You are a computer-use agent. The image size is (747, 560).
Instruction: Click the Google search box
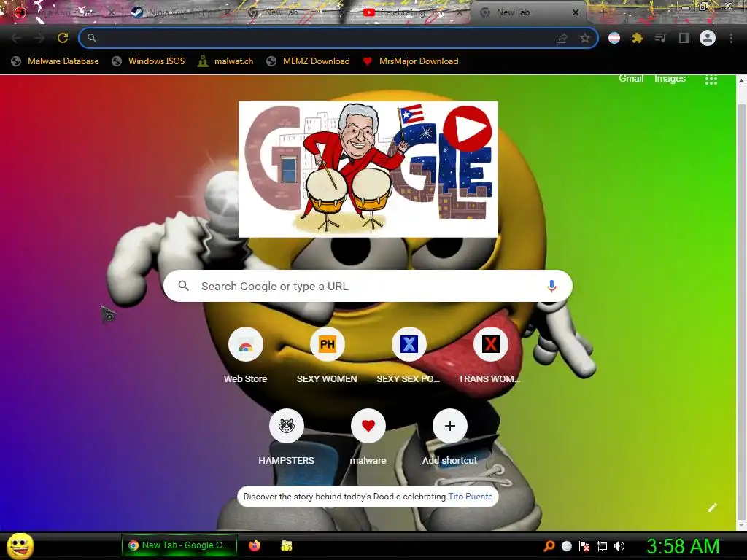[x=368, y=286]
